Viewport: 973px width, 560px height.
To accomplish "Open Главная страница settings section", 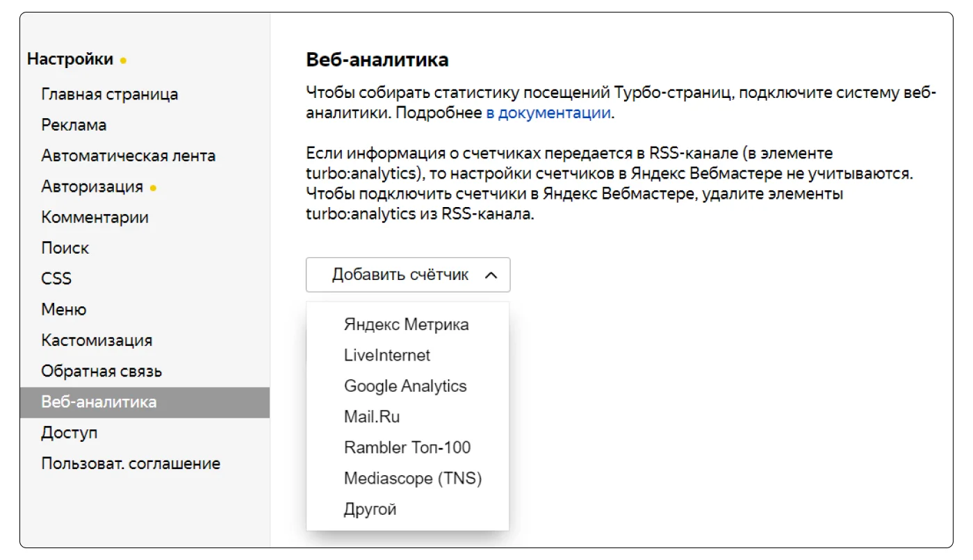I will coord(110,94).
